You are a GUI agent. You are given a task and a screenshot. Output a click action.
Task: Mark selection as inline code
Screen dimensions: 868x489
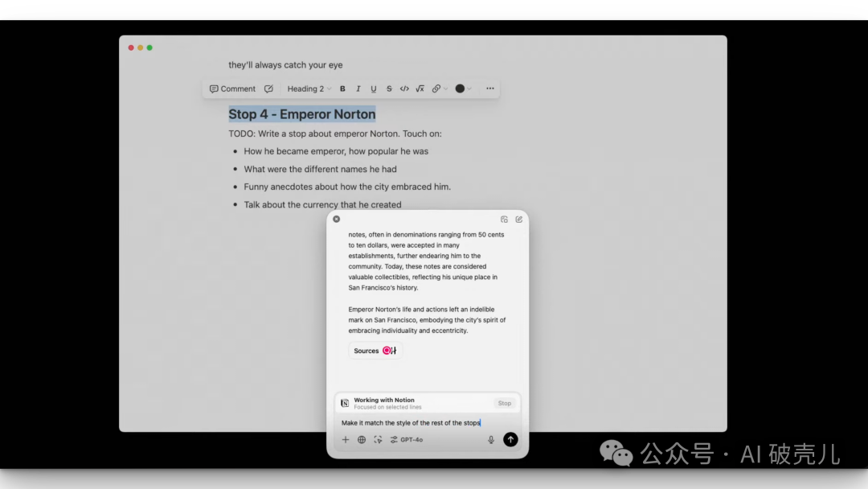pyautogui.click(x=404, y=88)
